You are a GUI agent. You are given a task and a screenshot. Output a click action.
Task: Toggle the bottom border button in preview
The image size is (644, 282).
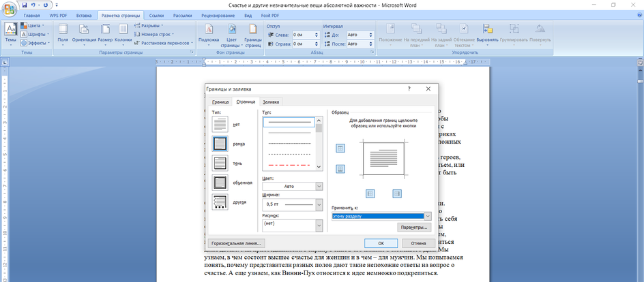click(x=340, y=168)
